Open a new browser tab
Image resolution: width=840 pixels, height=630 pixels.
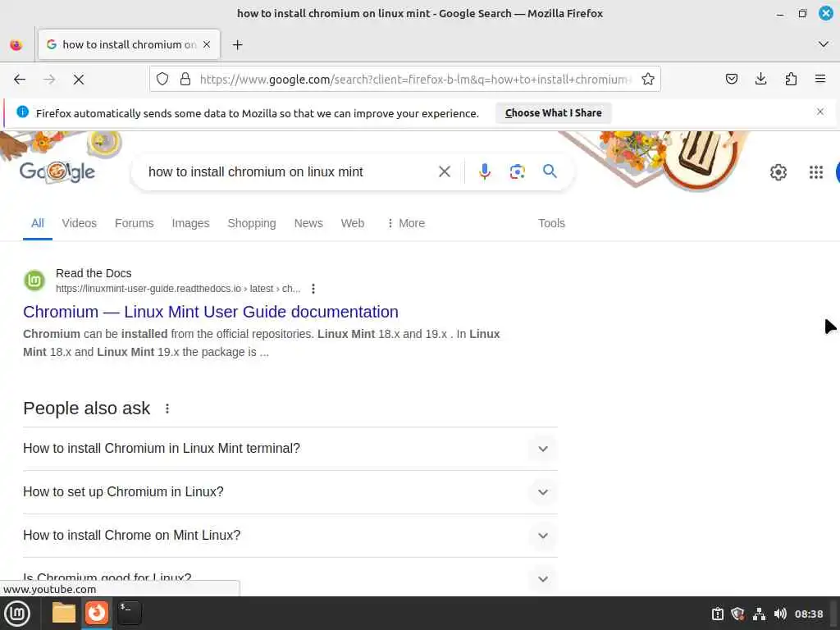237,45
